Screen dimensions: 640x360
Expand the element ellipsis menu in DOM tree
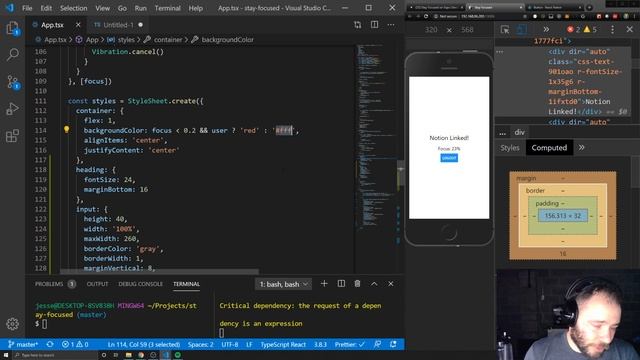(500, 52)
